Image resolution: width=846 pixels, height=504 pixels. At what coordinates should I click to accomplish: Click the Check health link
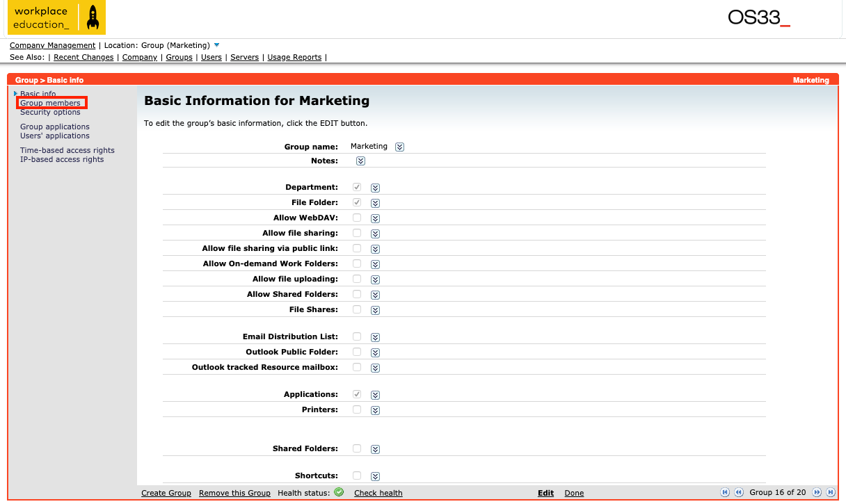click(x=378, y=493)
